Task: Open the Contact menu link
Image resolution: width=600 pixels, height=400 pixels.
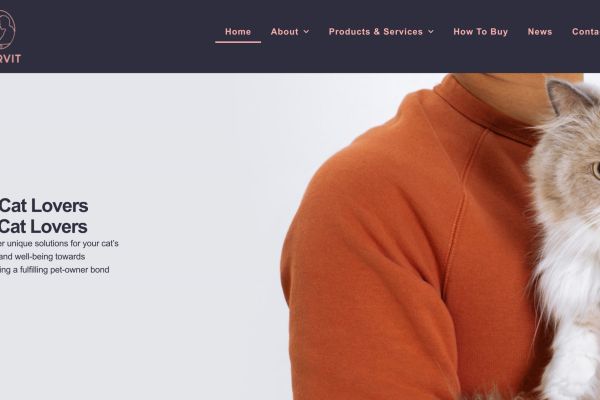Action: click(x=586, y=32)
